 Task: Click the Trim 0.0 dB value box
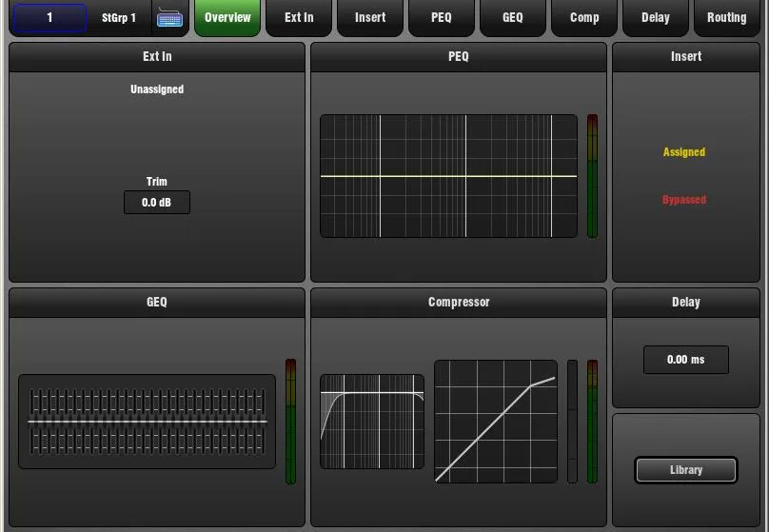tap(157, 202)
